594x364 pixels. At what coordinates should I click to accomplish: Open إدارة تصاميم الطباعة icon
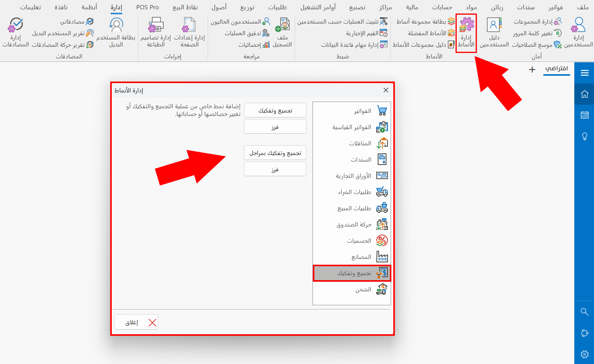click(156, 33)
